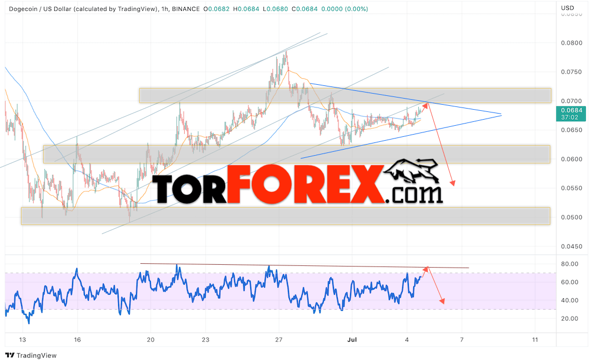Click date 20 on time axis
This screenshot has height=364, width=593.
coord(150,340)
